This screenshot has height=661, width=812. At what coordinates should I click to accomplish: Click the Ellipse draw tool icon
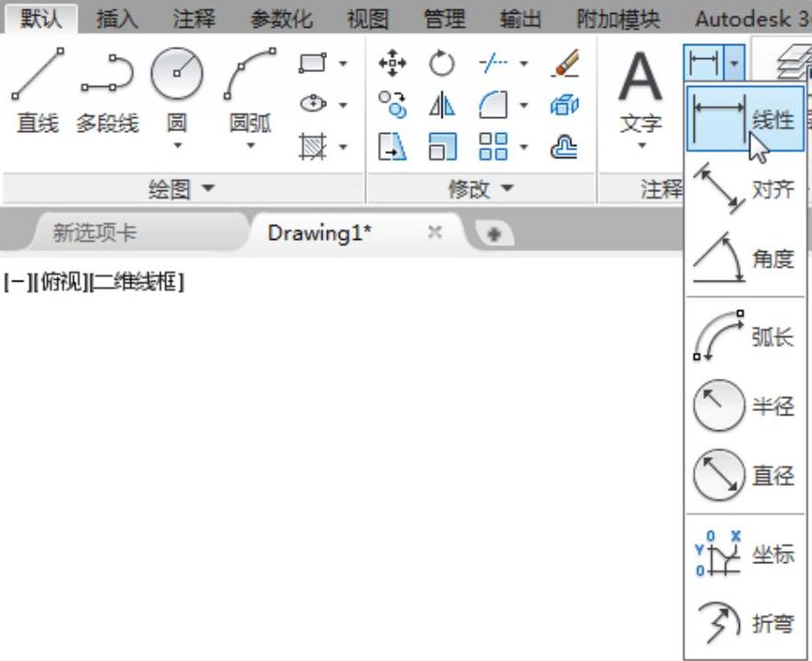click(313, 104)
